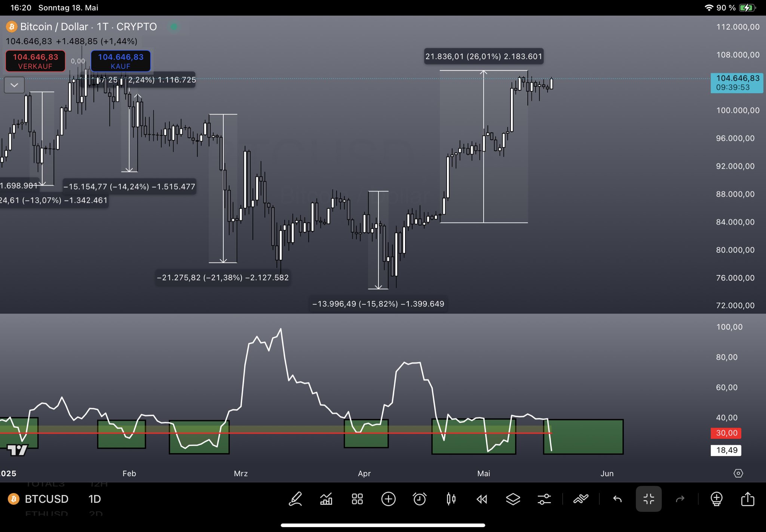This screenshot has height=532, width=766.
Task: Open the chart layout templates grid icon
Action: [x=357, y=499]
